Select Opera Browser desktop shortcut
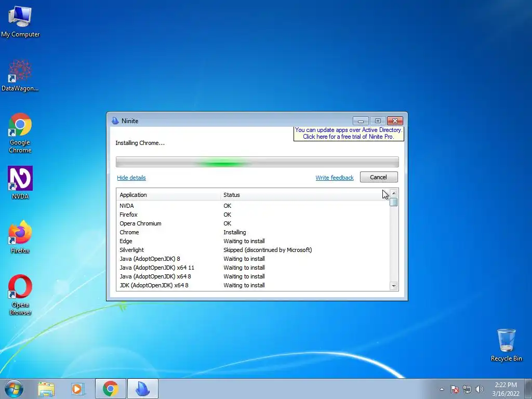Screen dimensions: 532x399 click(20, 295)
